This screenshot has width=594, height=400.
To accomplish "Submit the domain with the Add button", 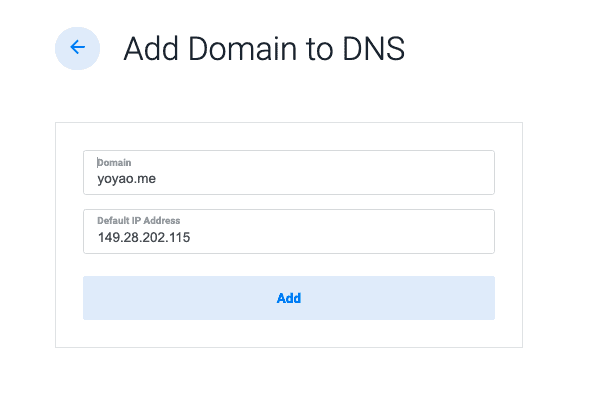I will click(289, 298).
